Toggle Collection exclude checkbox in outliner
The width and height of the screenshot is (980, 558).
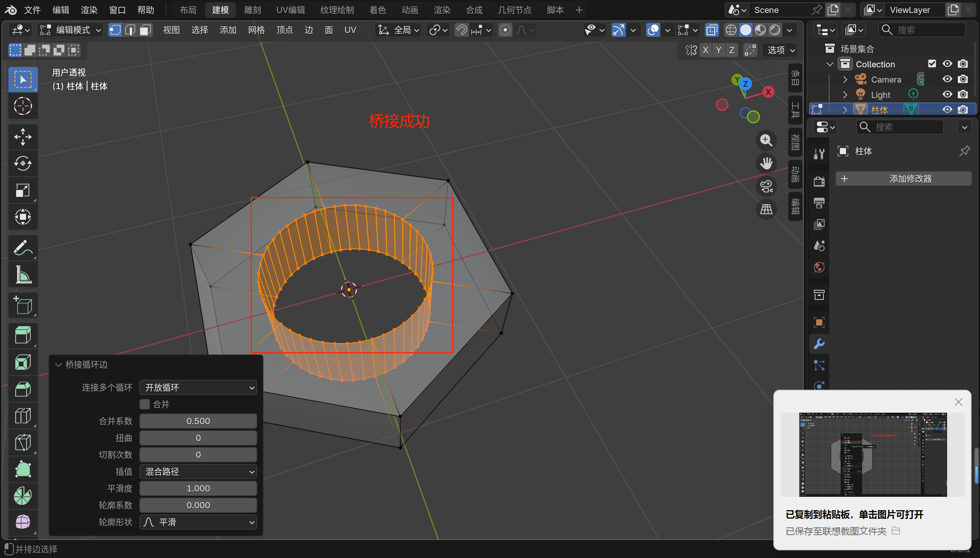click(x=932, y=64)
